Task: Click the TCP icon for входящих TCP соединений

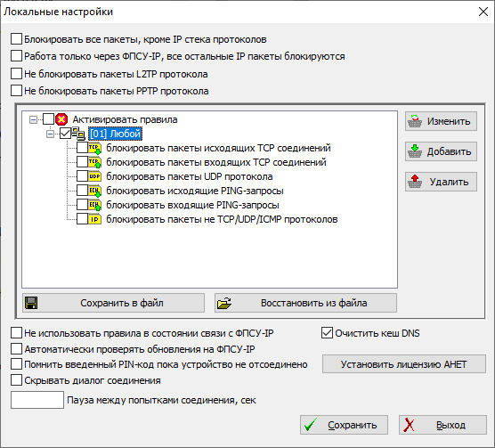Action: (x=94, y=162)
